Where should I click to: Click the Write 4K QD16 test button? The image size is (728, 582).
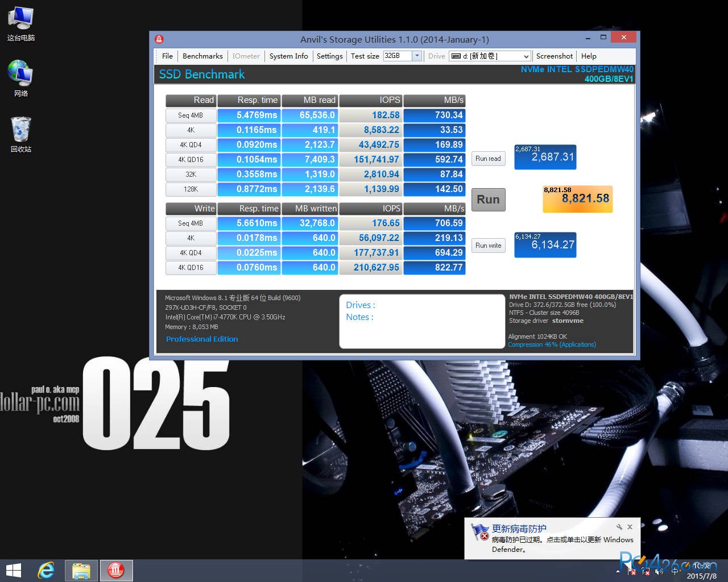(x=191, y=268)
